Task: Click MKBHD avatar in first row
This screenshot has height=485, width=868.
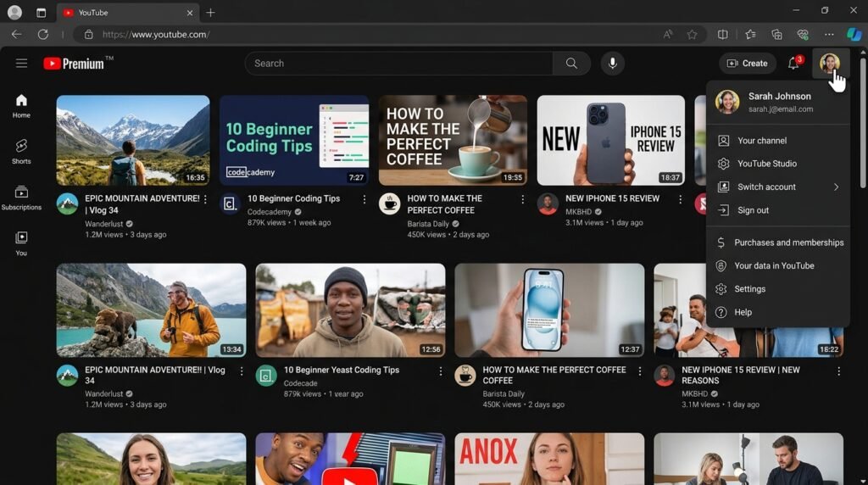Action: [x=548, y=203]
